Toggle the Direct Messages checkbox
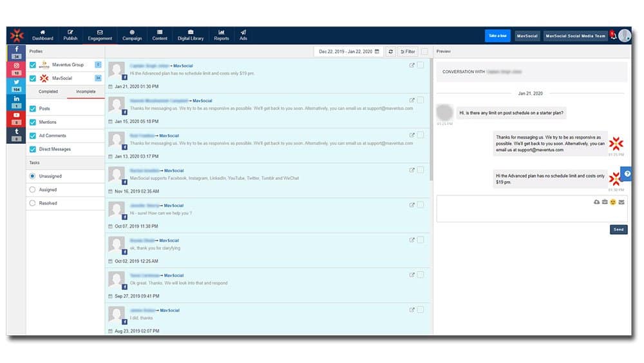This screenshot has height=363, width=644. [33, 149]
